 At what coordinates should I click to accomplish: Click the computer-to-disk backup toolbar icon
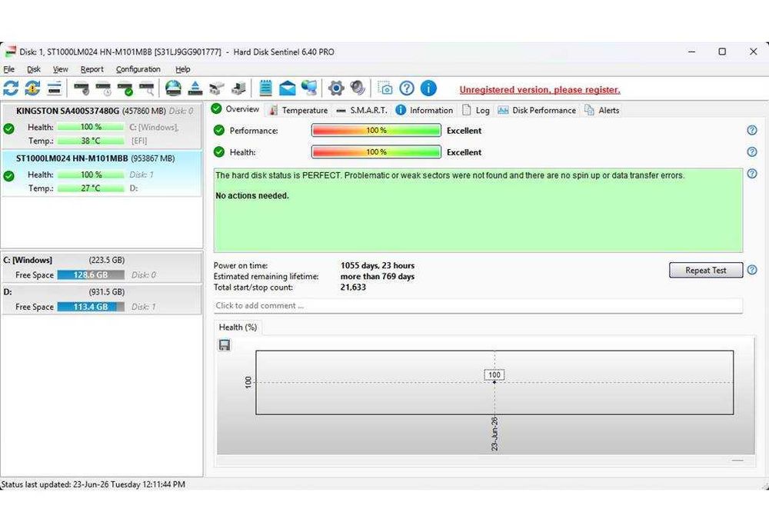[238, 88]
